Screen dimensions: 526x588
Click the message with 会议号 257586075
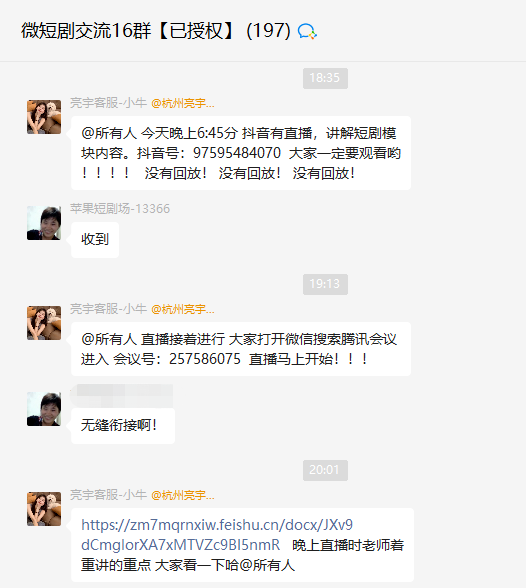241,349
